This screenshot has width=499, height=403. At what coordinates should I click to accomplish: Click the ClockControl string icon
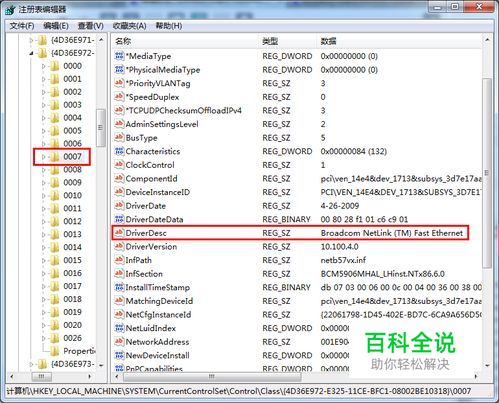119,165
